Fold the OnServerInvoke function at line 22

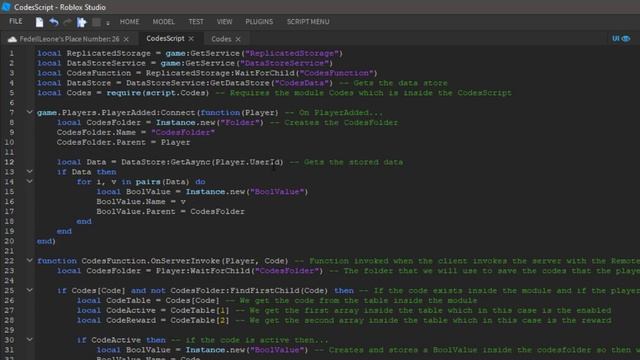pyautogui.click(x=29, y=260)
